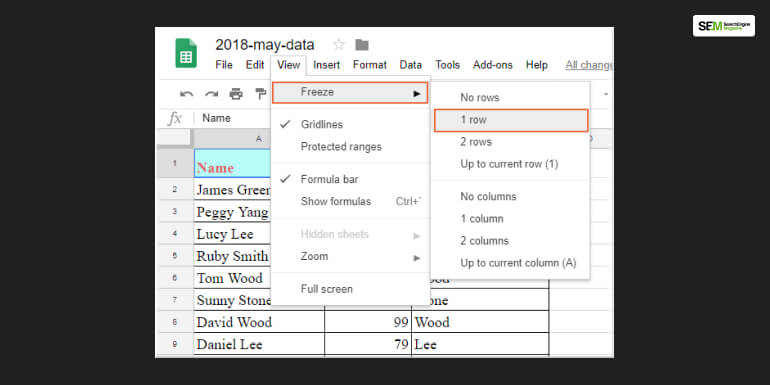Click cell with value 99
Screen dimensions: 770x385
(368, 322)
